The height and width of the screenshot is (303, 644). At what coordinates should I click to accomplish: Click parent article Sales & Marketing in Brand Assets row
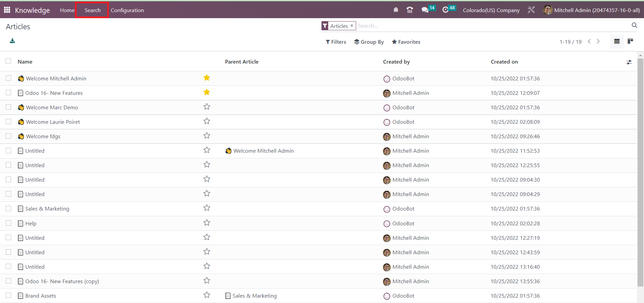[255, 296]
